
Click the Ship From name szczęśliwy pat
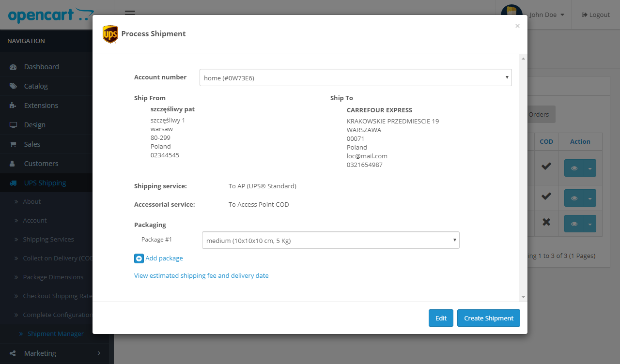coord(172,109)
